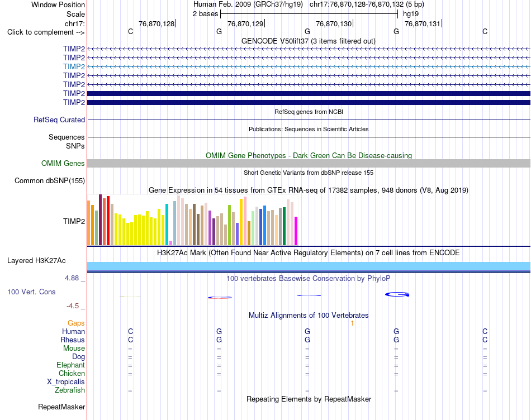The image size is (531, 420).
Task: Click the SNPs track label
Action: 75,146
